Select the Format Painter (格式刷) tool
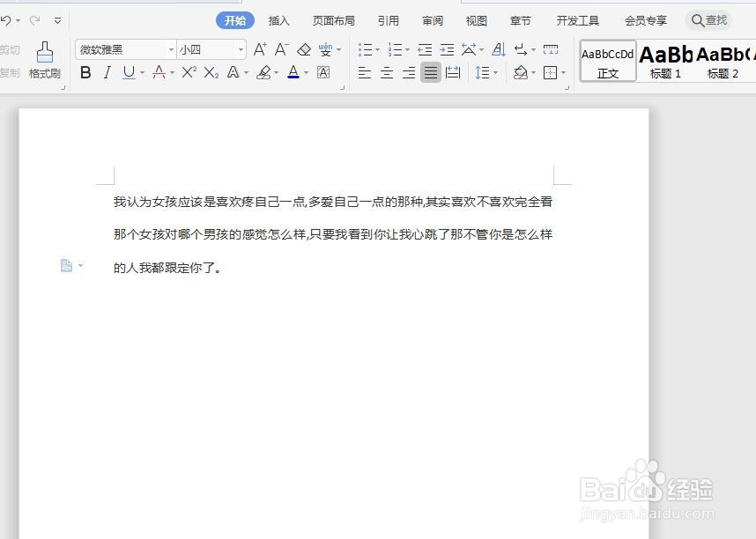The height and width of the screenshot is (539, 756). pos(46,62)
